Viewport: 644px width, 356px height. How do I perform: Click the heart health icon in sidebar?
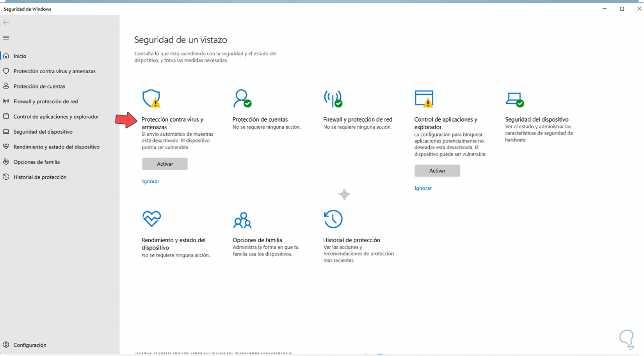(6, 147)
